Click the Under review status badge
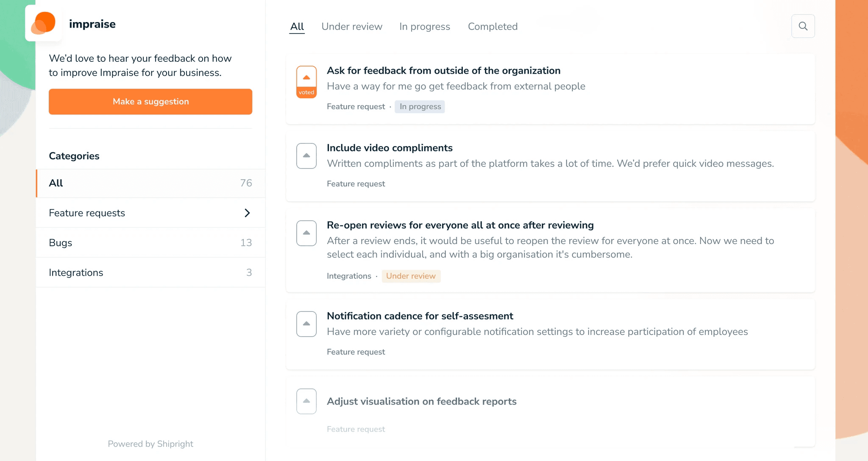 411,276
